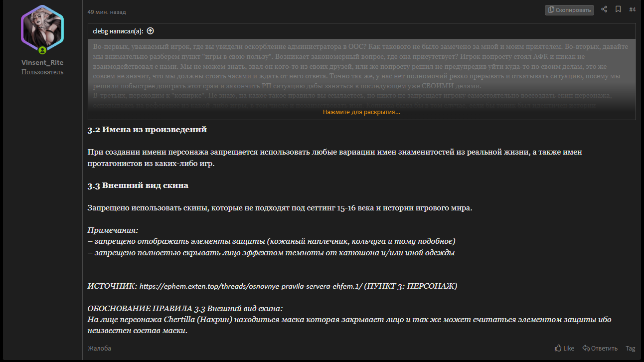Click the Скопировать button
644x362 pixels.
(x=569, y=10)
